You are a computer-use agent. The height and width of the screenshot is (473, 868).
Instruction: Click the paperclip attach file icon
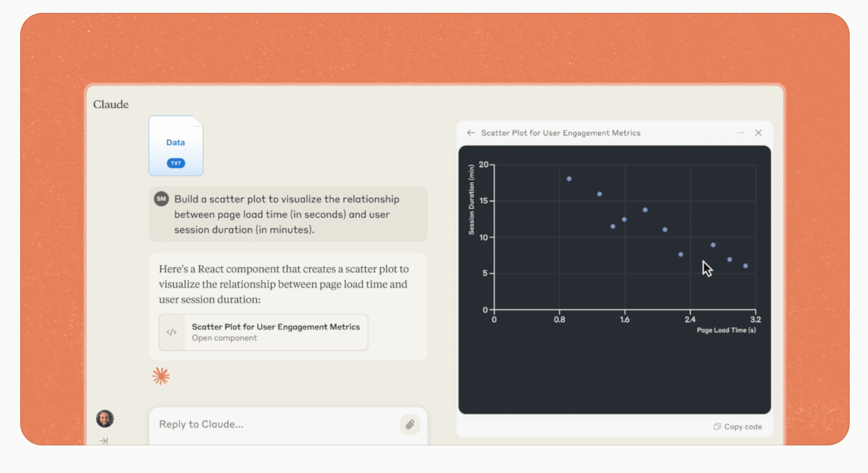(x=410, y=424)
